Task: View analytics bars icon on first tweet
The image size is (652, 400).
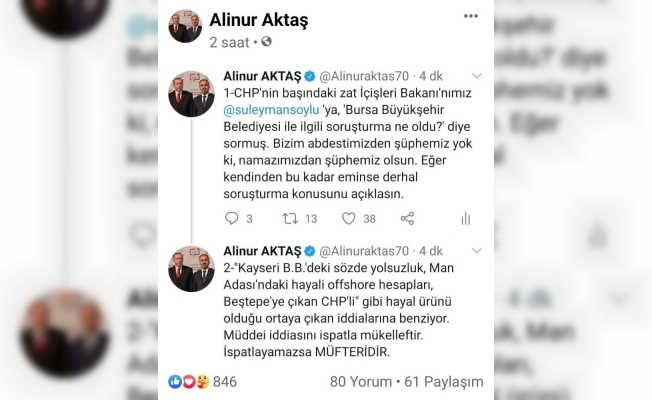Action: pyautogui.click(x=466, y=219)
